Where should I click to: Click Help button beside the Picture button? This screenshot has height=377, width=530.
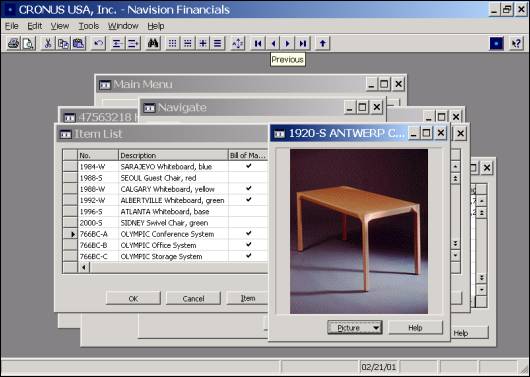[x=415, y=328]
